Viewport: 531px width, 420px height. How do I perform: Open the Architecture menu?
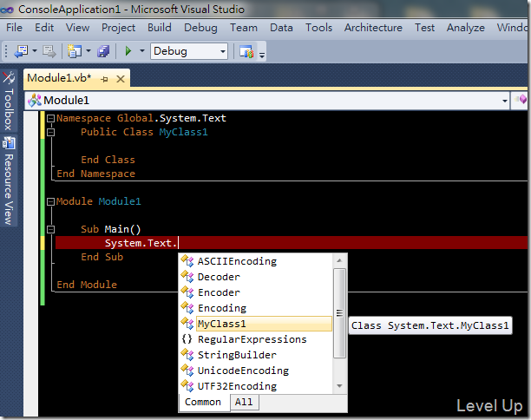373,28
